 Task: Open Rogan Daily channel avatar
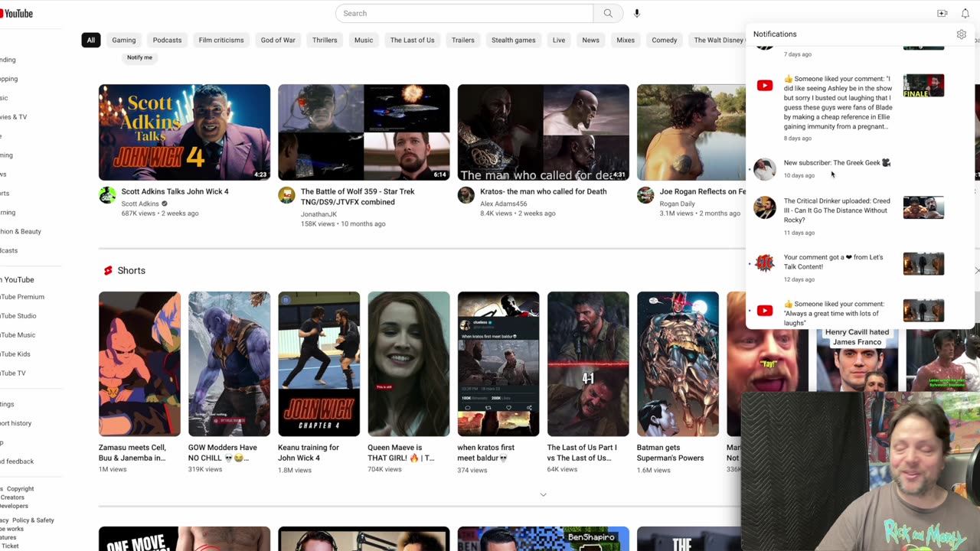(646, 195)
